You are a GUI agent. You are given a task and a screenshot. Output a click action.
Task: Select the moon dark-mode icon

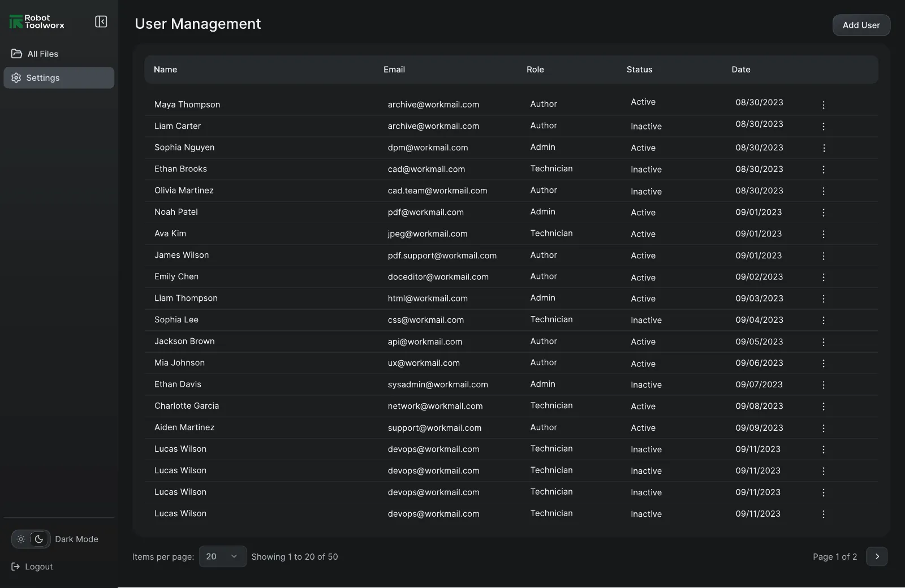(x=39, y=539)
